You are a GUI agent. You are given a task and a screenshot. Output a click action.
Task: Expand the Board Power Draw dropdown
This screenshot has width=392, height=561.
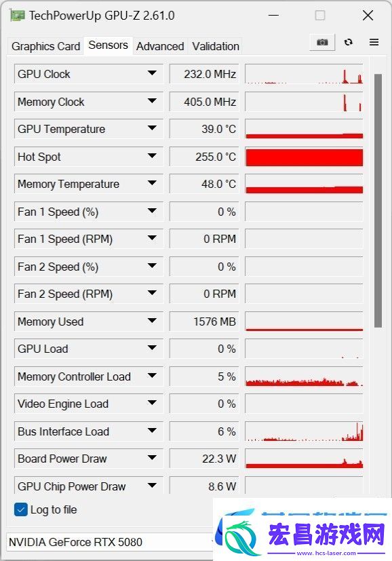[152, 458]
